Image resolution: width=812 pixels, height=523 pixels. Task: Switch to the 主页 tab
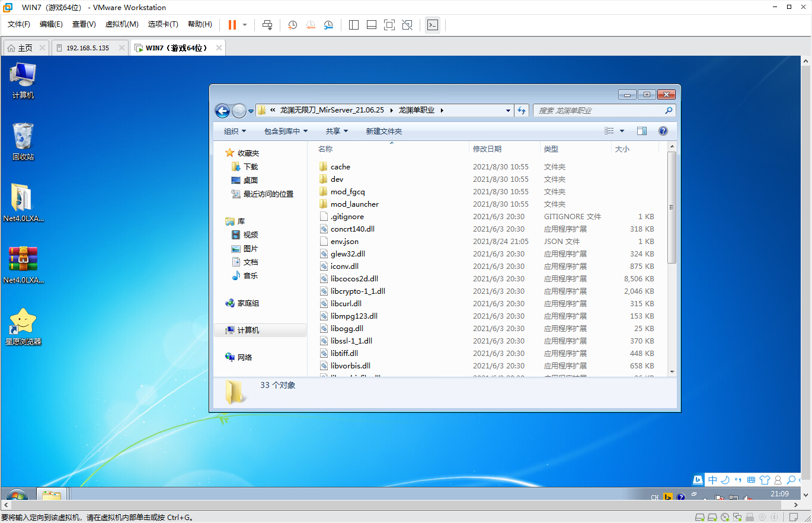25,48
